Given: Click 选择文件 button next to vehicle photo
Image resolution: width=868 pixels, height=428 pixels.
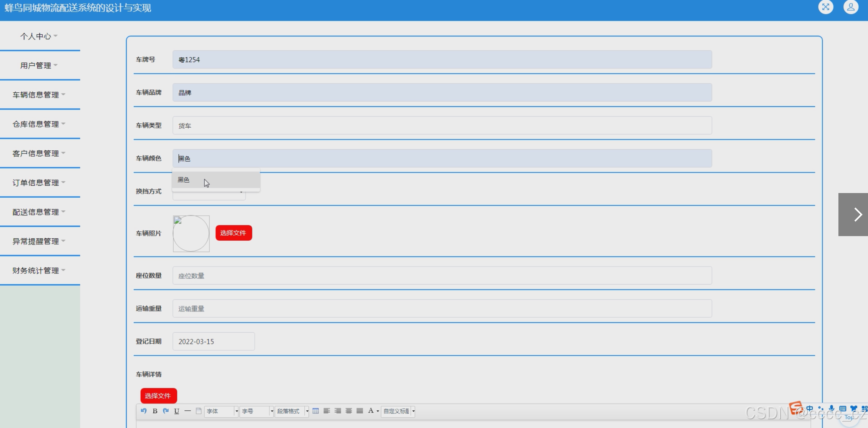Looking at the screenshot, I should coord(234,233).
